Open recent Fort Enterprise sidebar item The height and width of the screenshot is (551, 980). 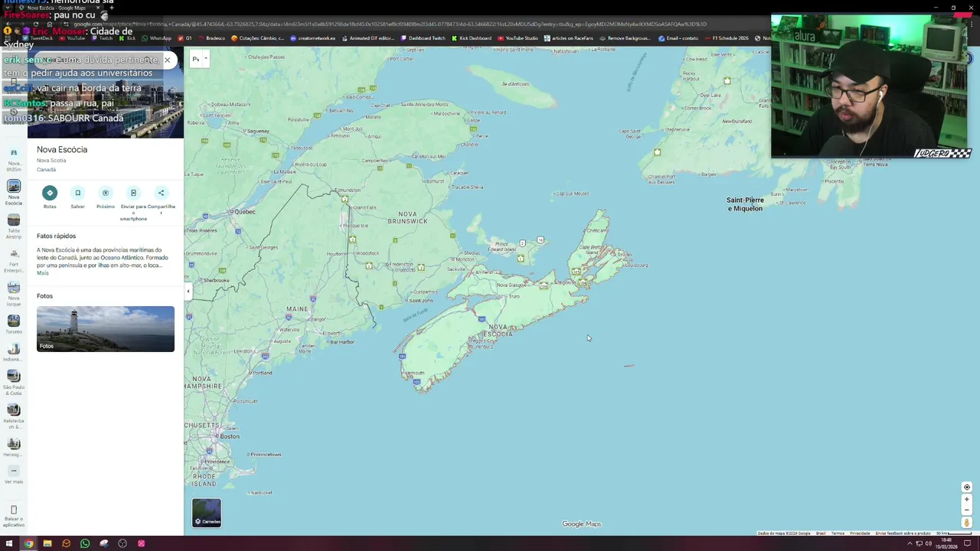(x=14, y=260)
